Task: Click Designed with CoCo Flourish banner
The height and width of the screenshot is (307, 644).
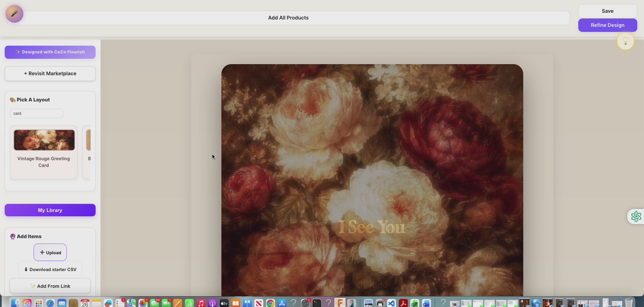Action: [x=50, y=52]
